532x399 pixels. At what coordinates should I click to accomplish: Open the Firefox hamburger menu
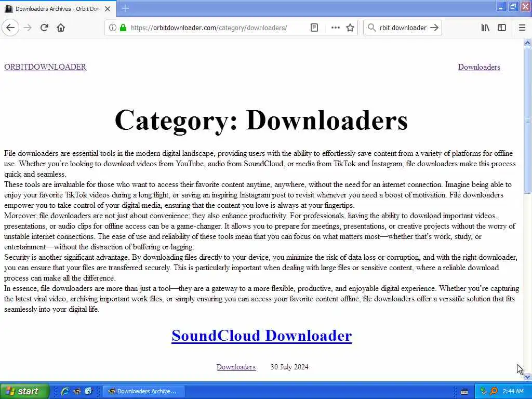coord(522,28)
